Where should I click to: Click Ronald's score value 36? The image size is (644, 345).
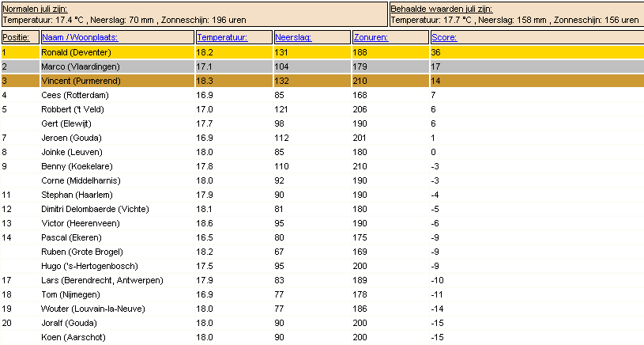point(435,53)
